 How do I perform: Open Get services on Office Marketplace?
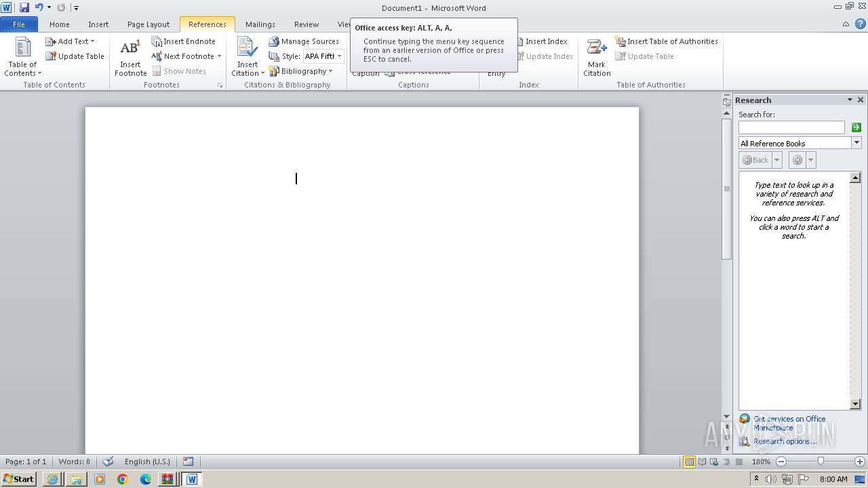789,423
